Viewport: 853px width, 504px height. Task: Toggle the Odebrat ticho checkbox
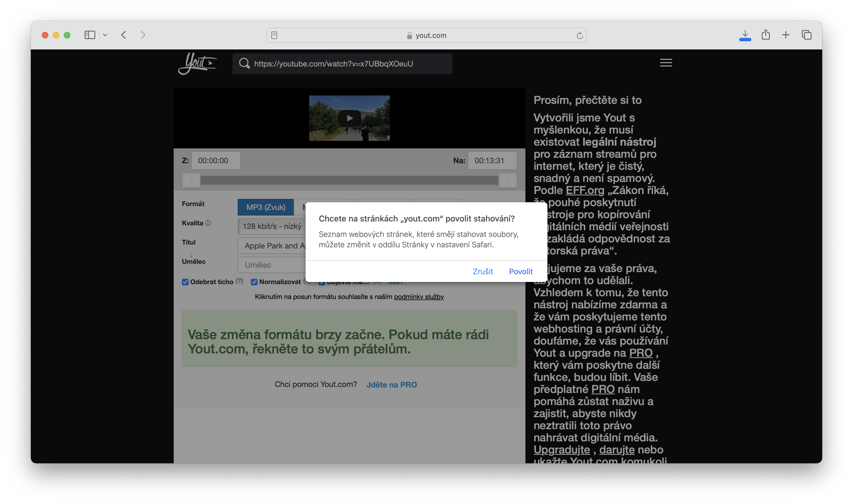tap(185, 282)
